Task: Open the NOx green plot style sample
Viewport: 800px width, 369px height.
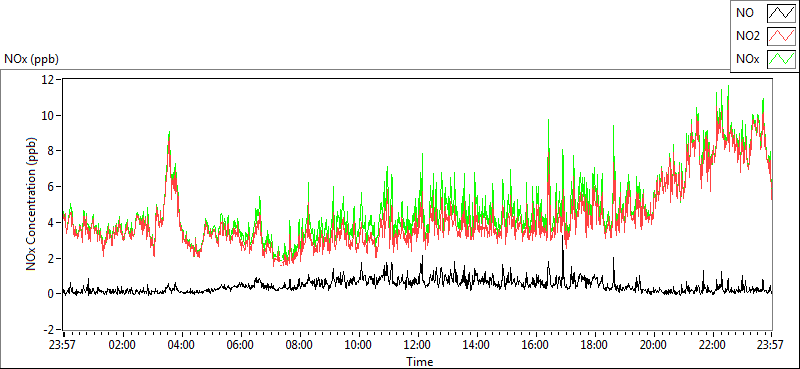Action: pos(781,59)
